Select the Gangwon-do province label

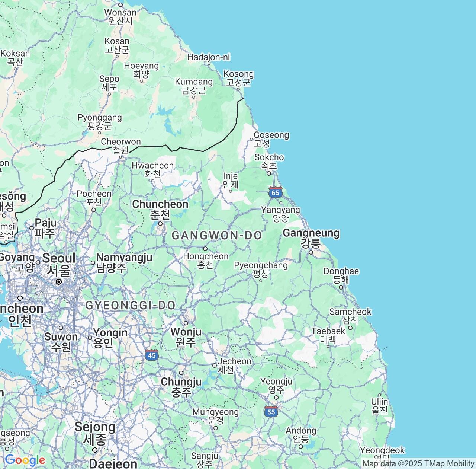tap(216, 235)
